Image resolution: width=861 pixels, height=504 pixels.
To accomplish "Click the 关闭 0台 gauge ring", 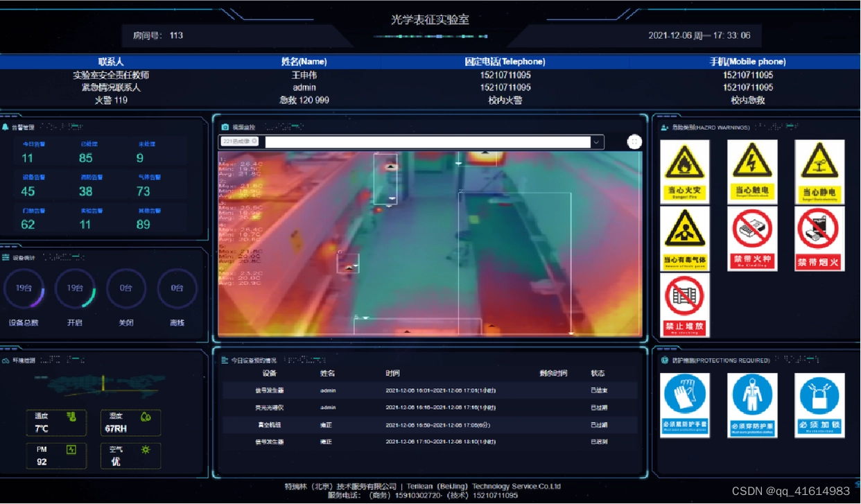I will [x=126, y=288].
